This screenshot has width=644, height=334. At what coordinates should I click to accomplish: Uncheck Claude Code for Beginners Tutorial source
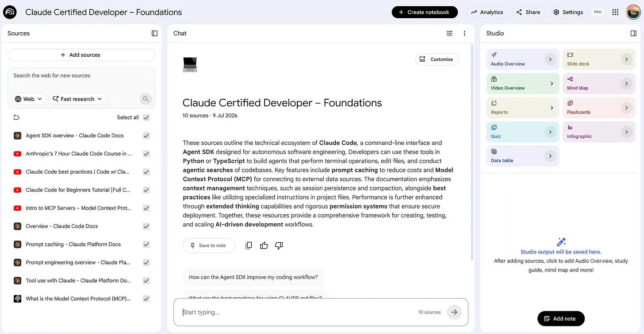[146, 190]
